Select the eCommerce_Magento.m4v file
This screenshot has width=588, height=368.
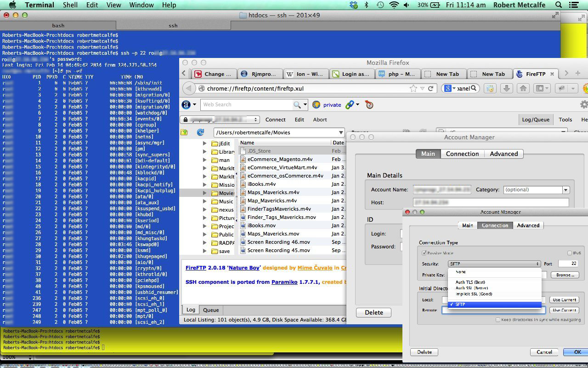tap(279, 159)
